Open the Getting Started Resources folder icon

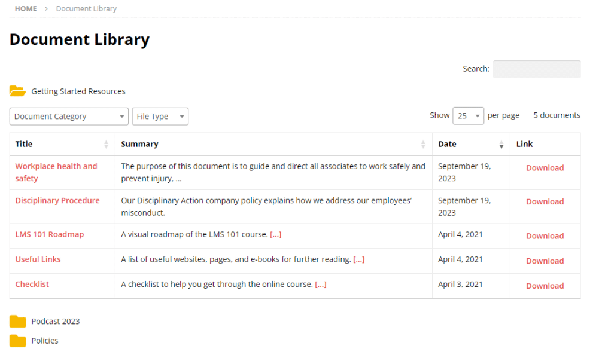point(19,90)
